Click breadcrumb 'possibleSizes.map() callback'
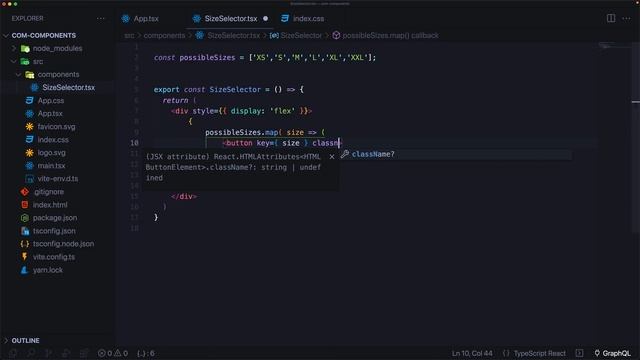This screenshot has width=640, height=360. [390, 36]
